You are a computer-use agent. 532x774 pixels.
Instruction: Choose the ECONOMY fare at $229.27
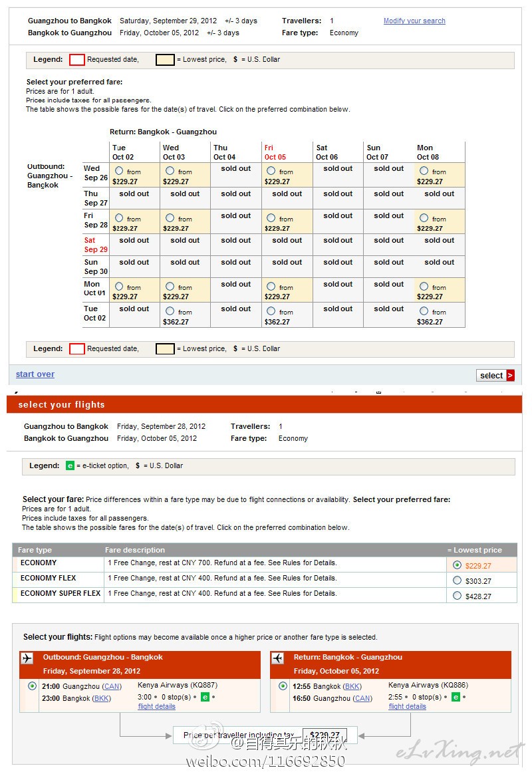click(x=457, y=565)
